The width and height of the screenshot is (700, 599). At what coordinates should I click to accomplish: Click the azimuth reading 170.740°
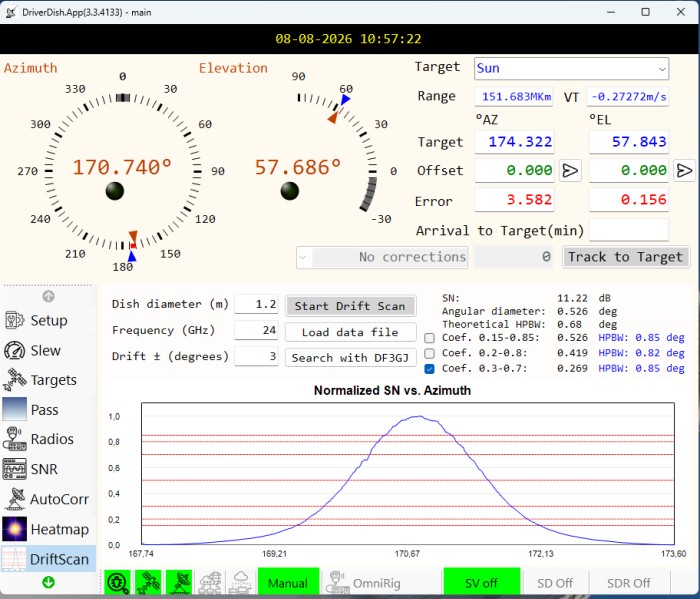(122, 167)
